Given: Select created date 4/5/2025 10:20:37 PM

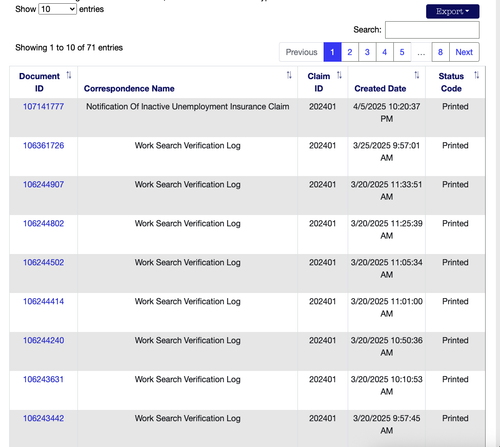Looking at the screenshot, I should coord(387,113).
